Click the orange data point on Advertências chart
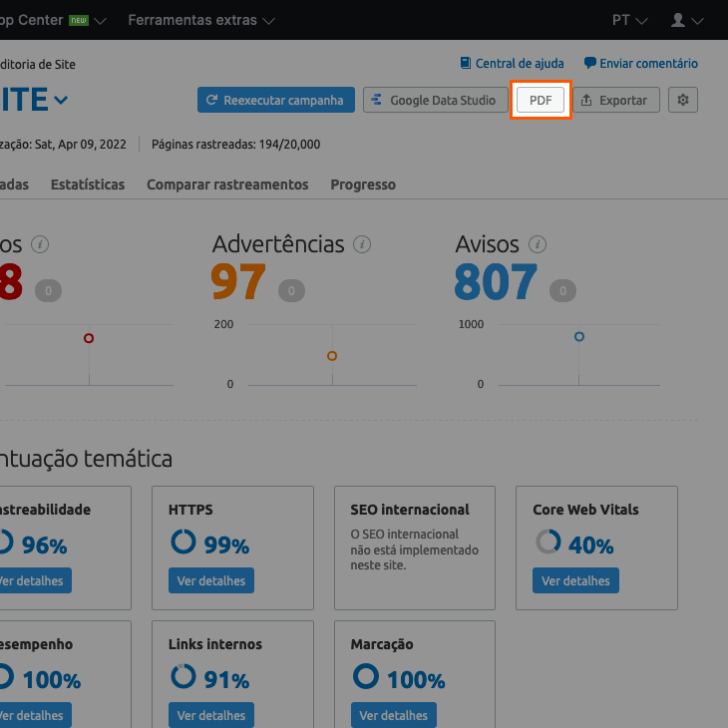The width and height of the screenshot is (728, 728). tap(332, 356)
